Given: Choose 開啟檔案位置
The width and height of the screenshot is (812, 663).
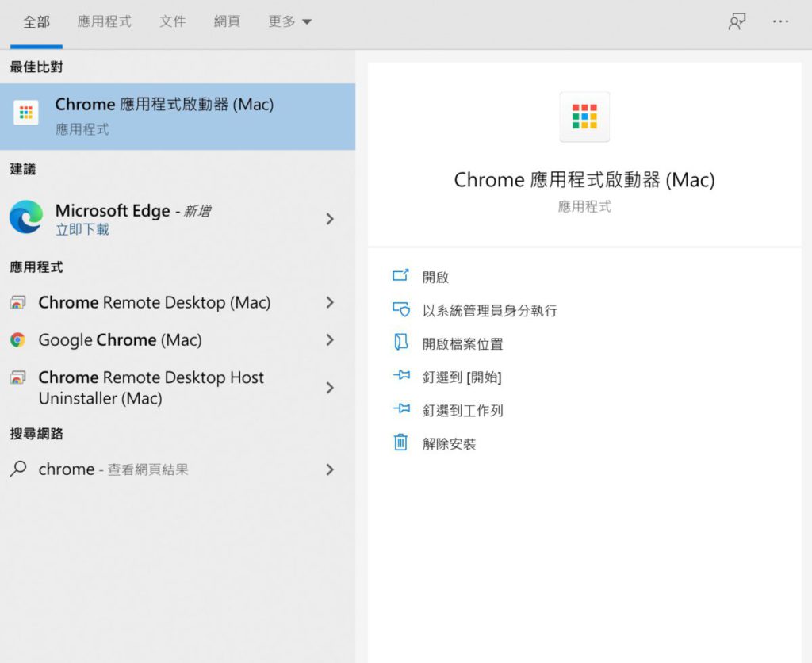Looking at the screenshot, I should pyautogui.click(x=462, y=344).
